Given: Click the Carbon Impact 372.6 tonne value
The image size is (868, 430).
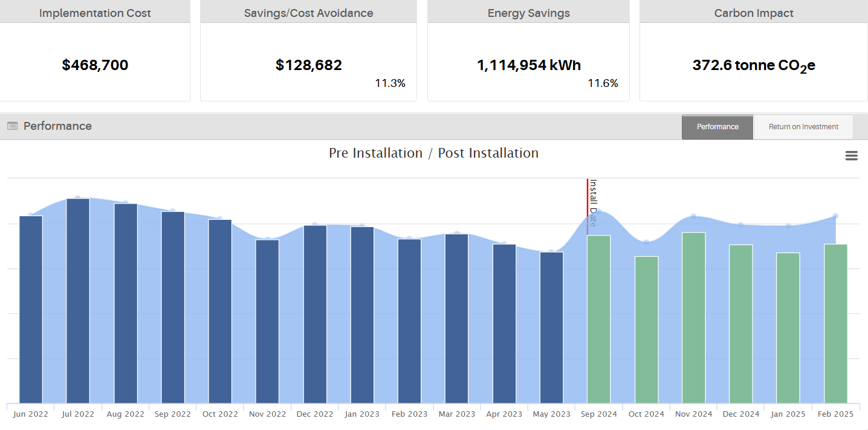Looking at the screenshot, I should [753, 65].
